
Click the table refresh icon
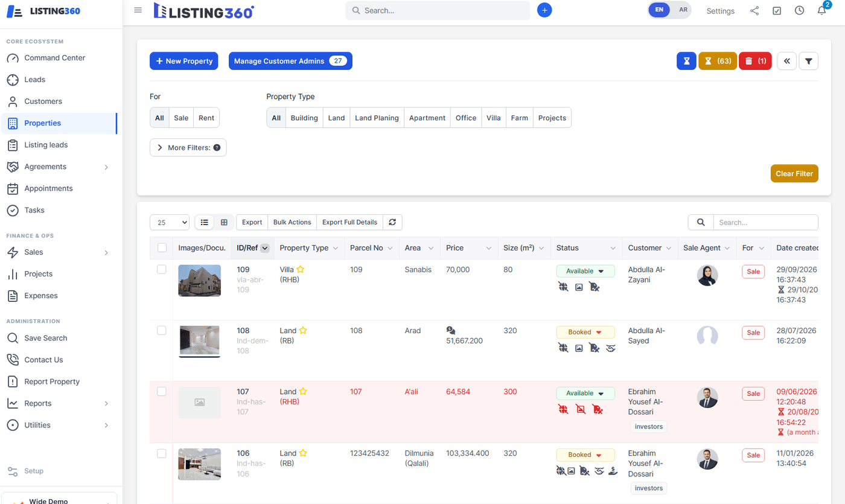(x=392, y=222)
